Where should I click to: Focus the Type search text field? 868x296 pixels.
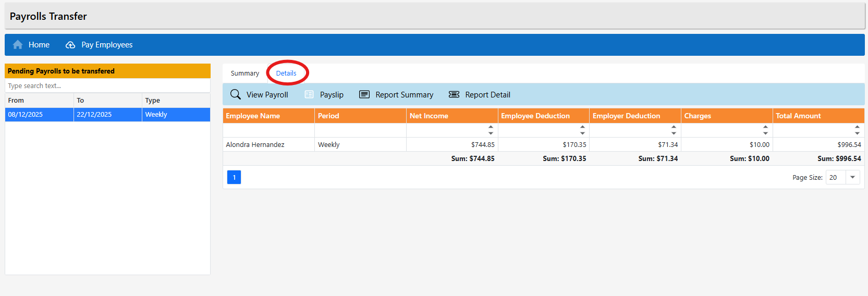(107, 85)
